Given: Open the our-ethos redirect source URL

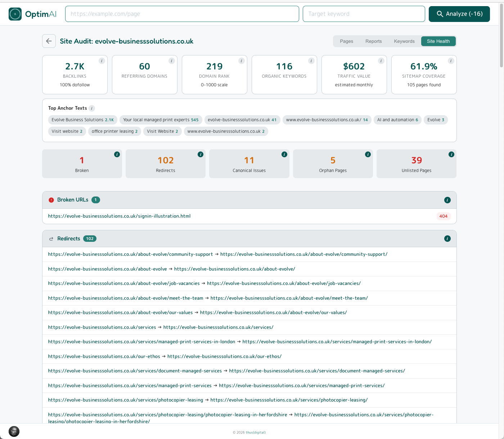Looking at the screenshot, I should tap(104, 357).
